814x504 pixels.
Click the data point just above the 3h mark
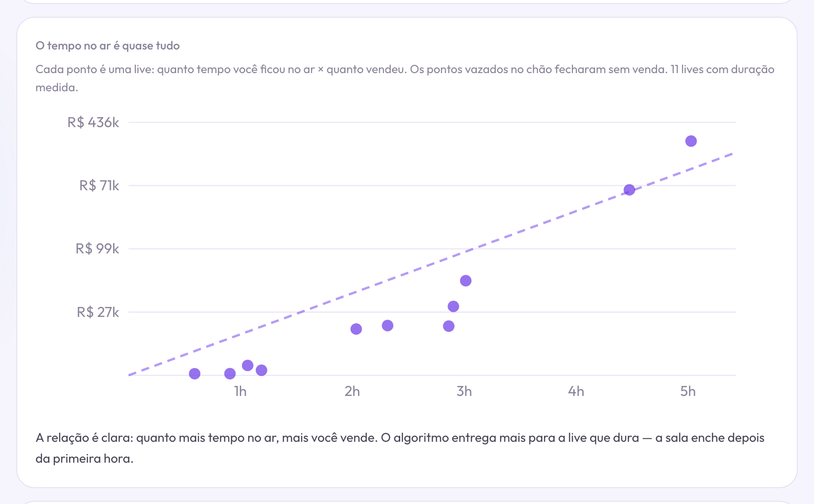click(466, 281)
